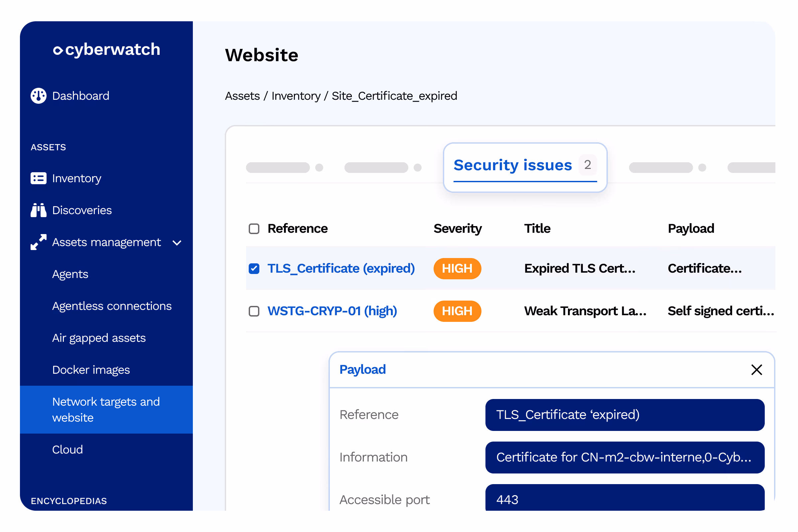
Task: Click the 'Self signed certi...' payload cell
Action: point(721,311)
